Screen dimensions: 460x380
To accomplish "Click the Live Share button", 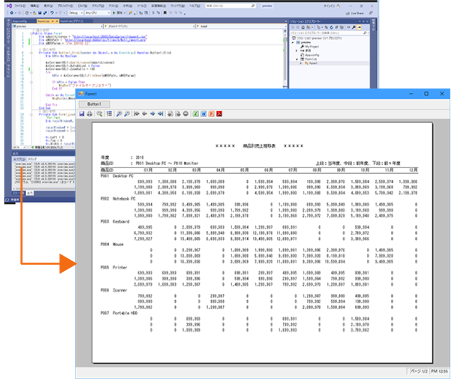I will click(355, 13).
